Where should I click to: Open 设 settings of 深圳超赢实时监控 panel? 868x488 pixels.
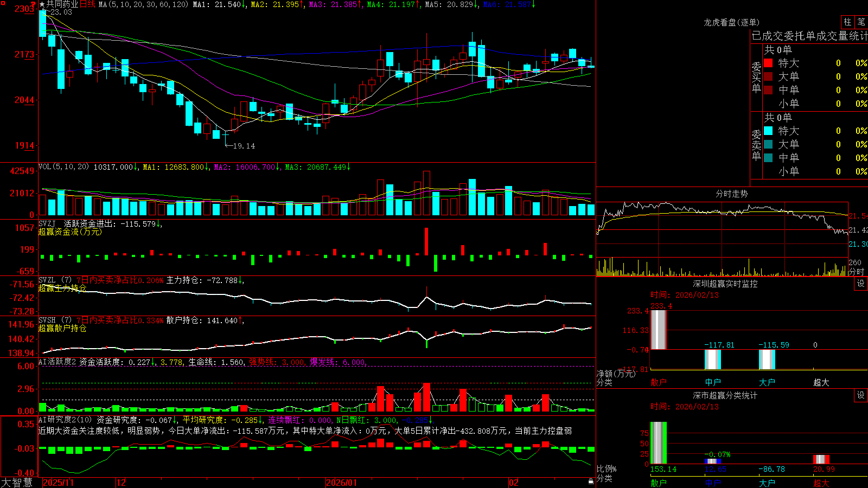point(861,284)
